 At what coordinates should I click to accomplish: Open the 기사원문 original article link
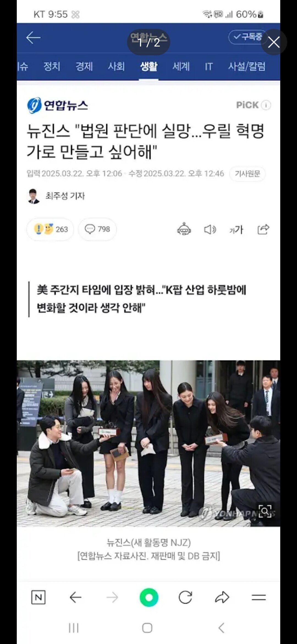(x=247, y=174)
